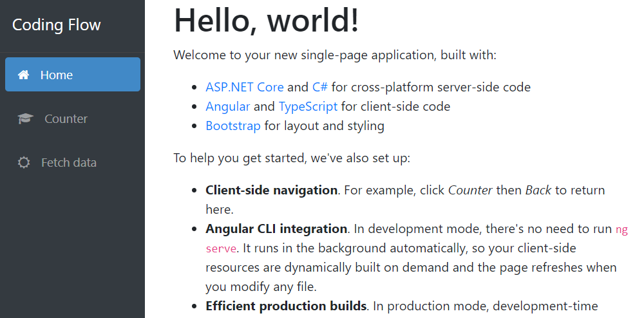Go to Fetch data via sidebar label
Screen dimensions: 644x318
(x=68, y=163)
